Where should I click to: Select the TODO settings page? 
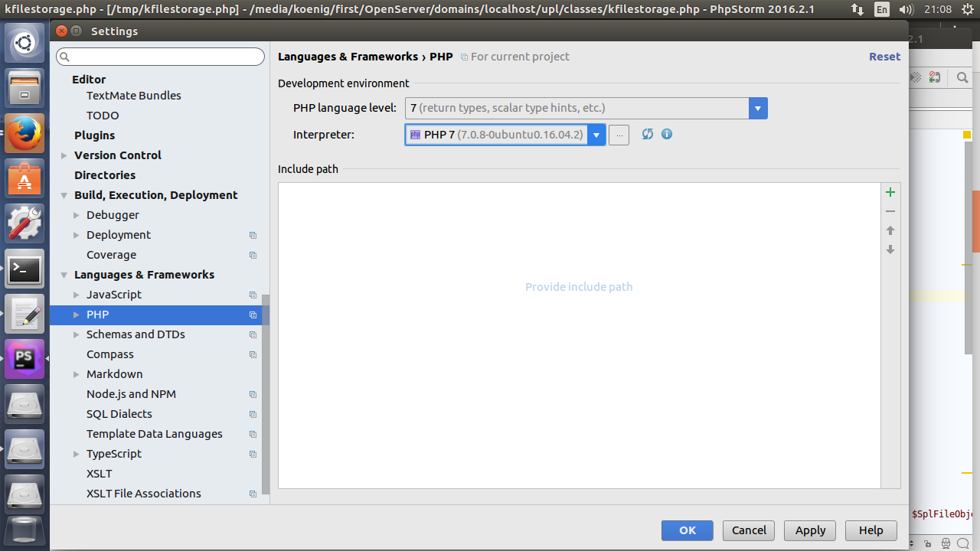coord(103,116)
